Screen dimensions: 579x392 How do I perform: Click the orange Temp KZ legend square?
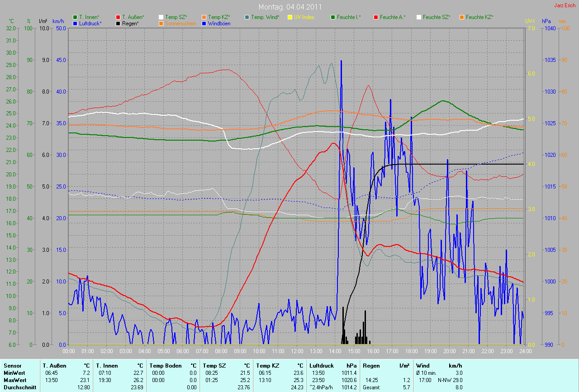click(204, 17)
